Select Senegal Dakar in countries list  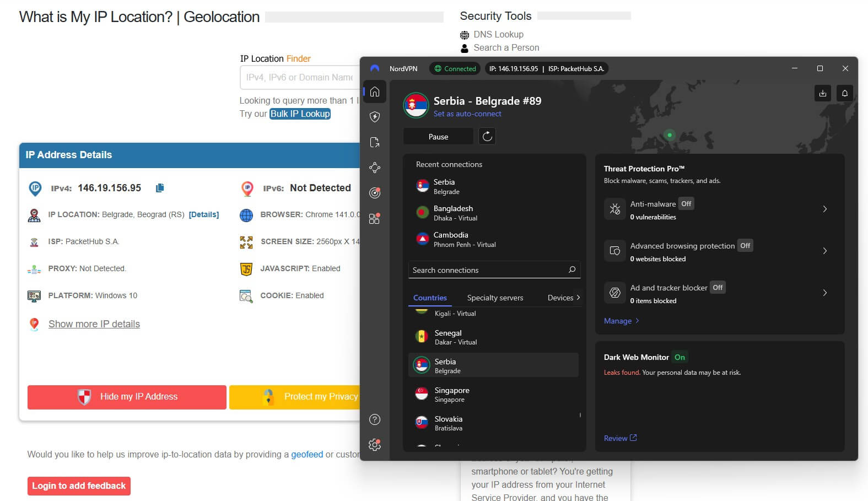tap(493, 336)
